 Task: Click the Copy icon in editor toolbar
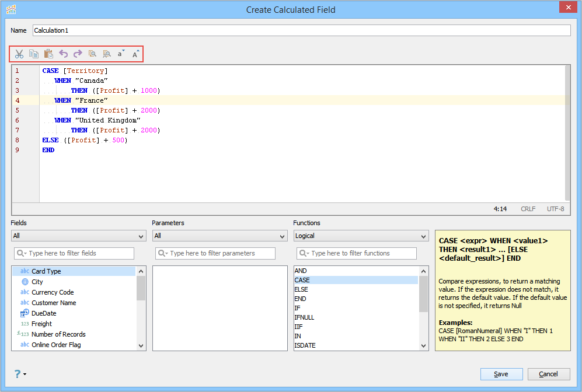click(x=34, y=54)
